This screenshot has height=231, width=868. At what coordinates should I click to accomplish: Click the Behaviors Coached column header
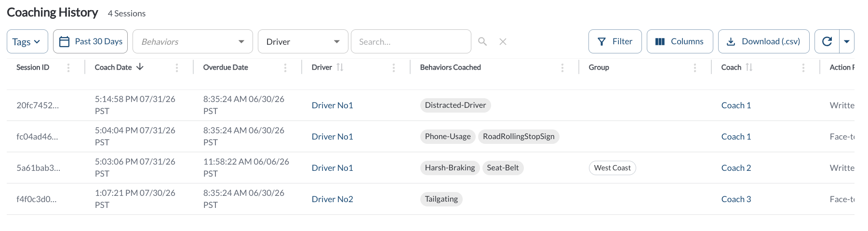451,67
